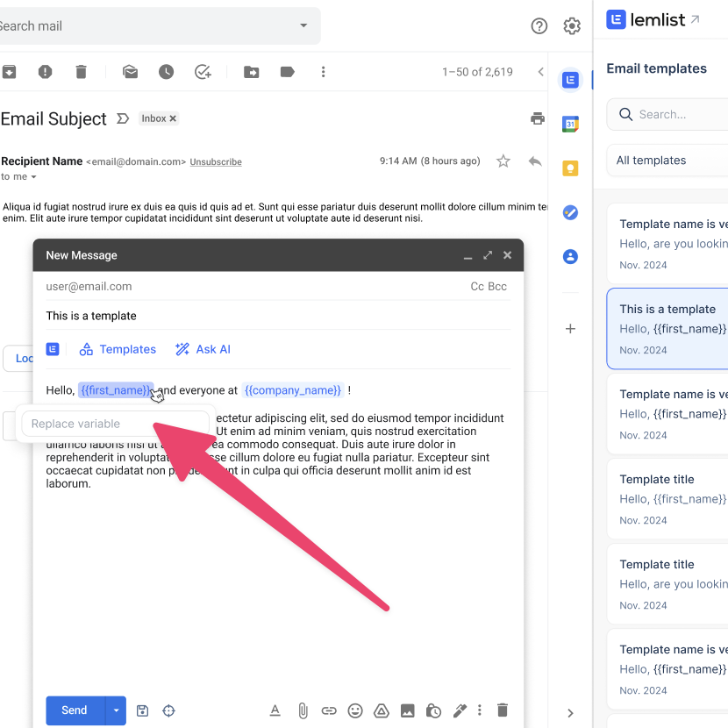This screenshot has height=728, width=728.
Task: Open the More options menu in toolbar
Action: [324, 71]
